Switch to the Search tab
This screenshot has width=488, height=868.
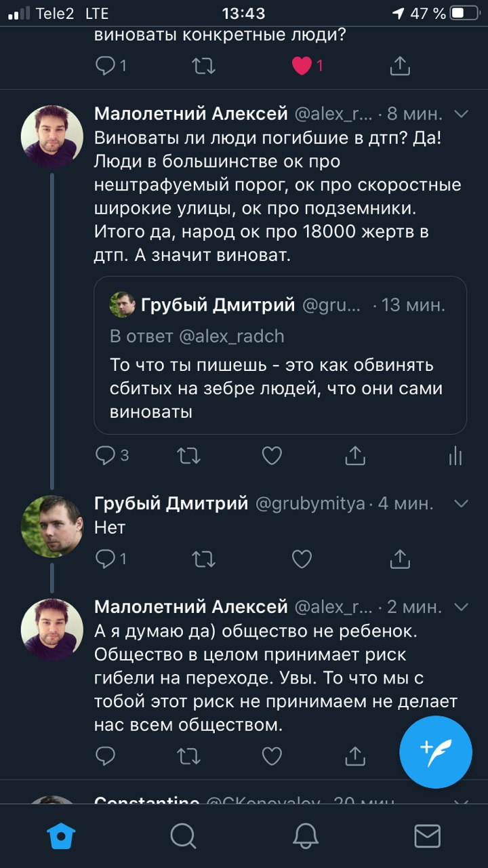point(183,835)
